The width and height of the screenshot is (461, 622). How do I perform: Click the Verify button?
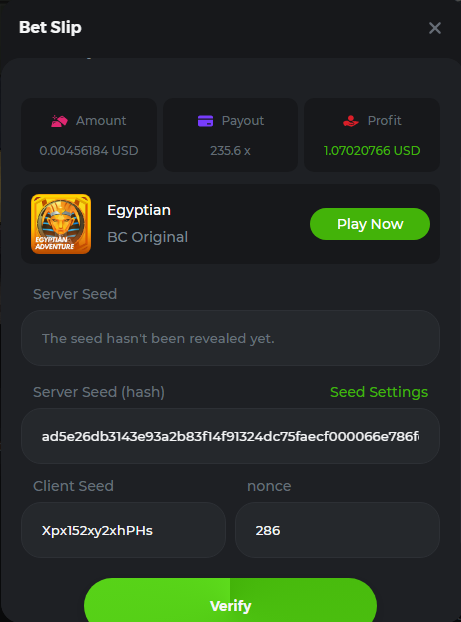[x=230, y=600]
